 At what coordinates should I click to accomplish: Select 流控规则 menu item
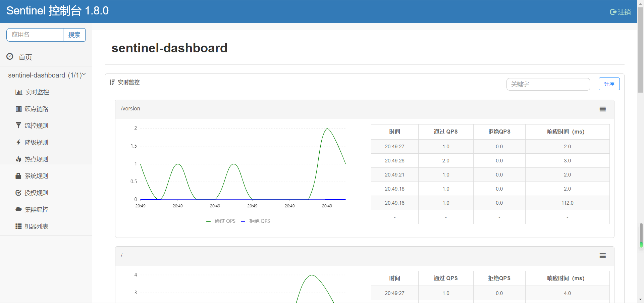click(x=36, y=125)
